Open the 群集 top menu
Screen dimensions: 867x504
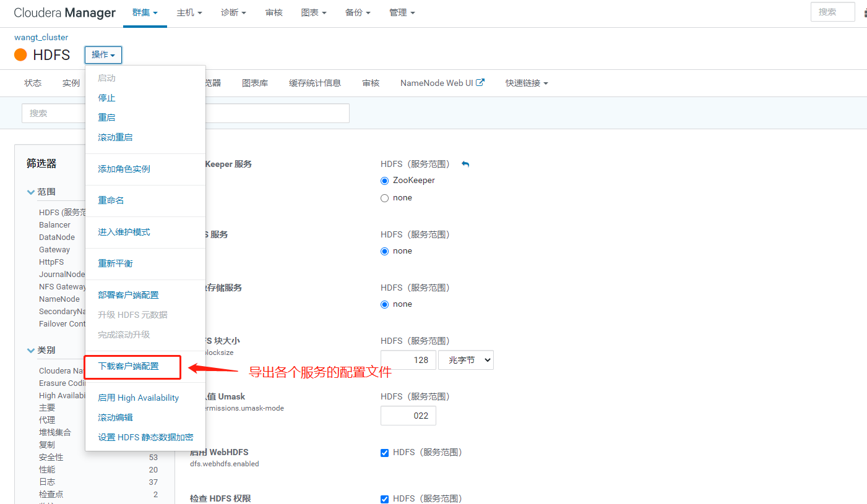[145, 12]
